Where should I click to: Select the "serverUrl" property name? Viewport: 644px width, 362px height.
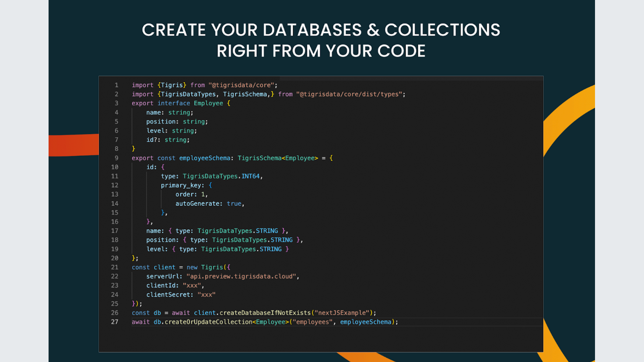tap(163, 276)
